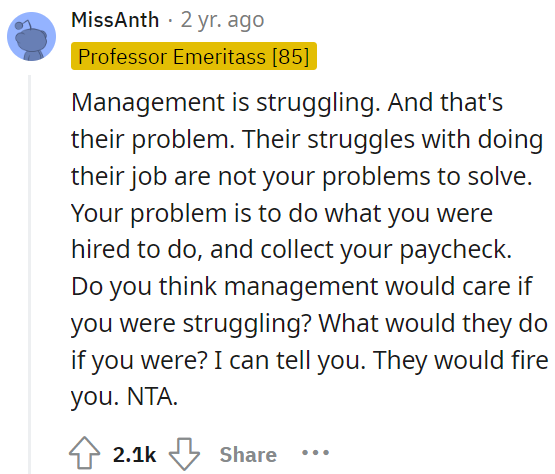Viewport: 555px width, 474px height.
Task: Click the phrase "I can tell you."
Action: 290,360
